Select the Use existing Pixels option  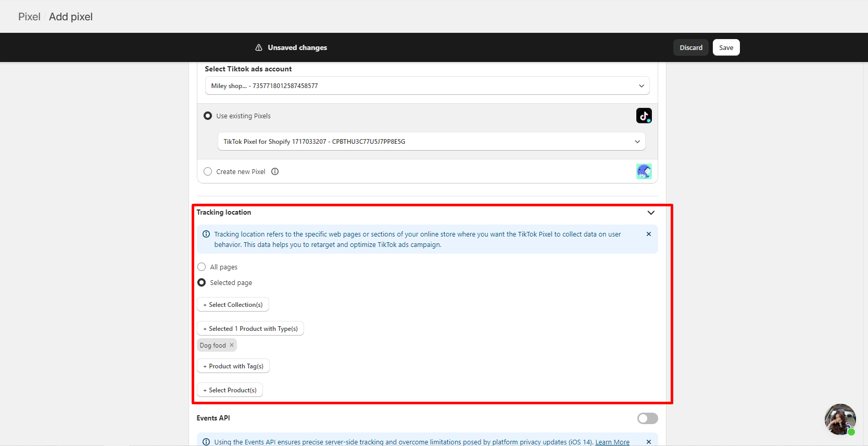pos(208,116)
